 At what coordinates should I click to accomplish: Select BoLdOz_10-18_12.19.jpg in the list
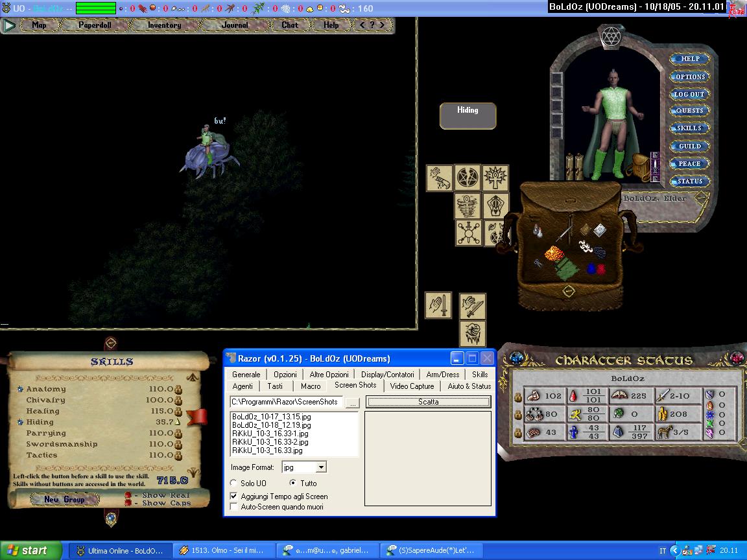(272, 425)
